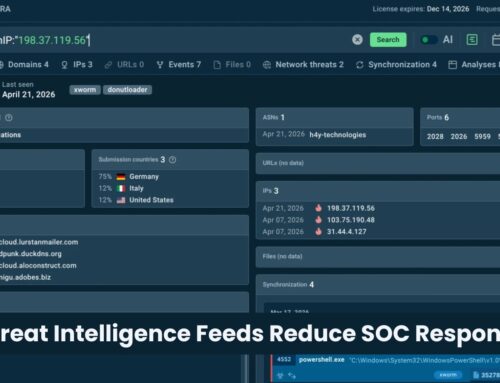Image resolution: width=500 pixels, height=383 pixels.
Task: Open the Synchronization 4 tab
Action: click(x=396, y=65)
